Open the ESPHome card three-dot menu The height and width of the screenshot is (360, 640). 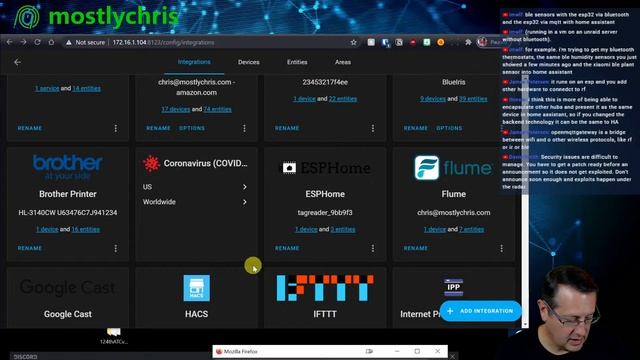tap(373, 248)
